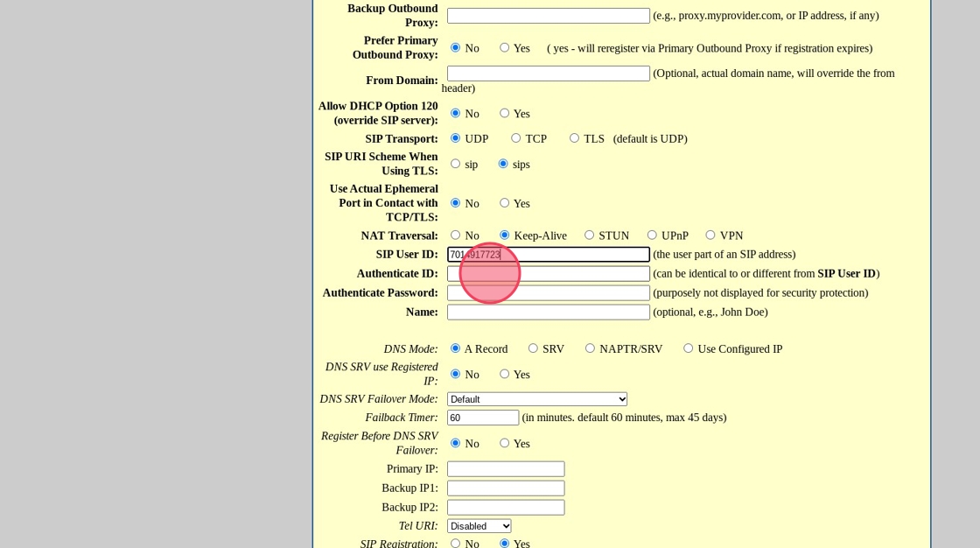
Task: Select No for SIP Registration
Action: pyautogui.click(x=455, y=544)
